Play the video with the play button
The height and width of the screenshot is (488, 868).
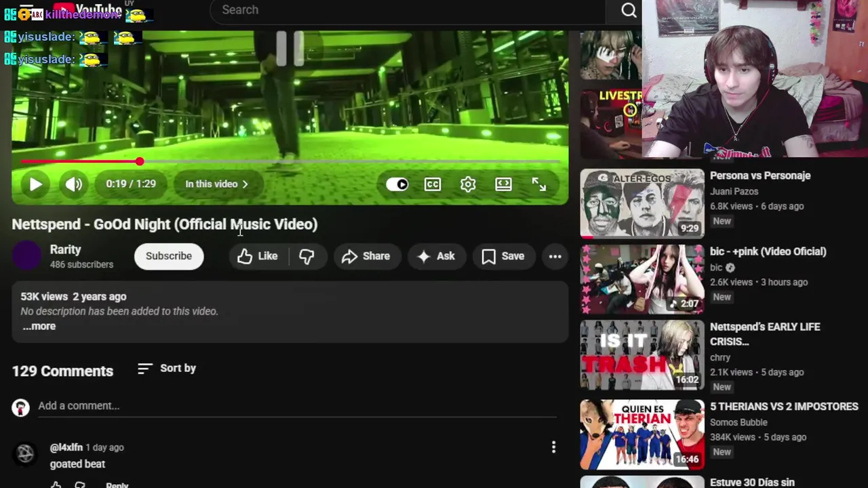coord(35,184)
